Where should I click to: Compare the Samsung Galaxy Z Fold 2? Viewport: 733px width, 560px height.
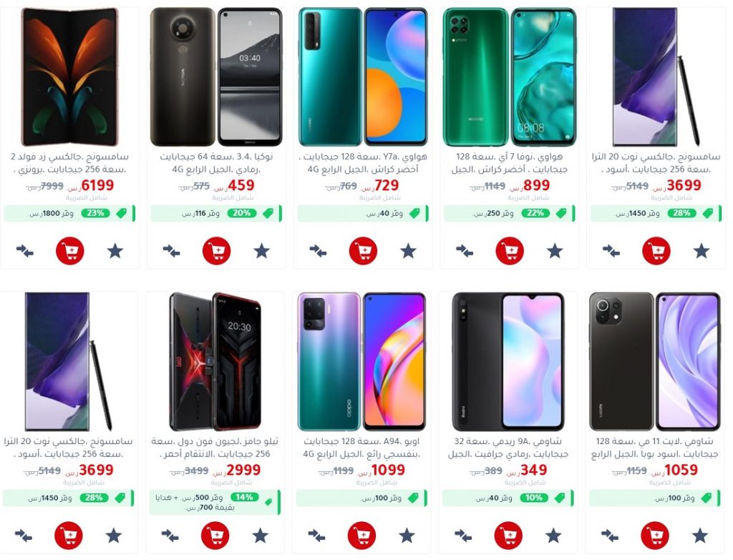click(25, 251)
